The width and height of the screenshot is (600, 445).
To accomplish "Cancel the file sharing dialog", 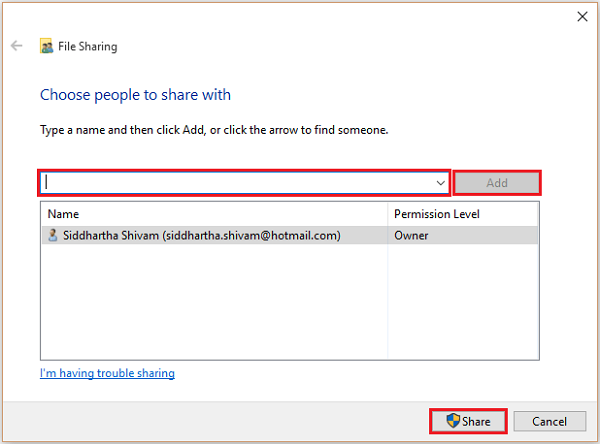I will 549,421.
